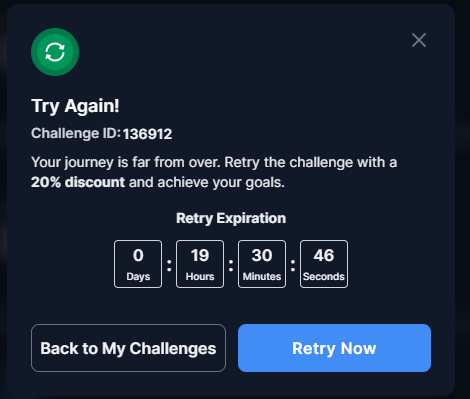This screenshot has height=399, width=470.
Task: Click colon separator between Days and Hours
Action: point(169,265)
